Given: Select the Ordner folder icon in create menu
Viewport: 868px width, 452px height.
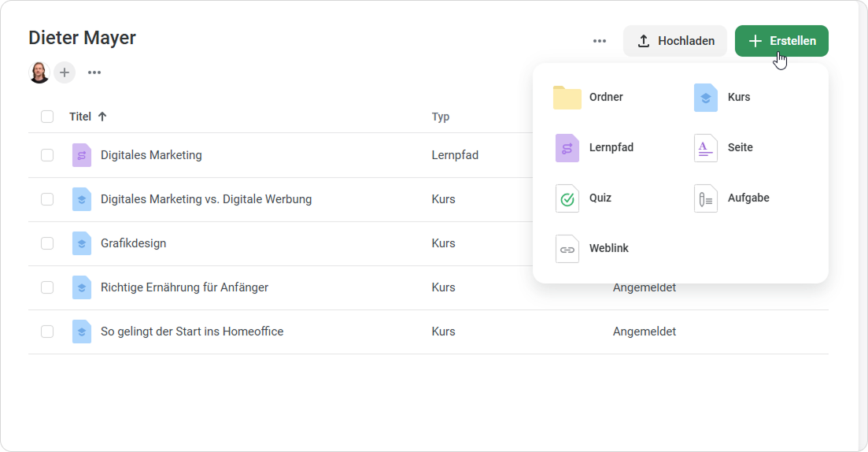Looking at the screenshot, I should pyautogui.click(x=567, y=98).
